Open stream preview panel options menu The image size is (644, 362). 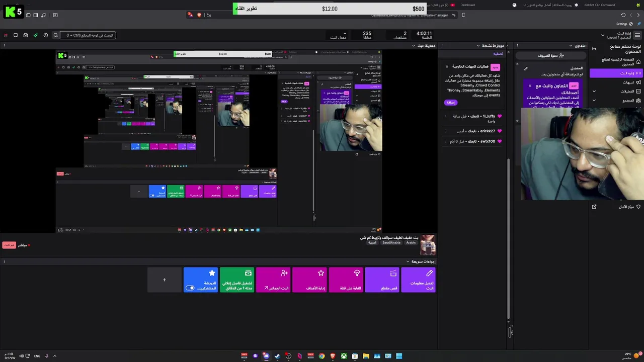(x=4, y=46)
